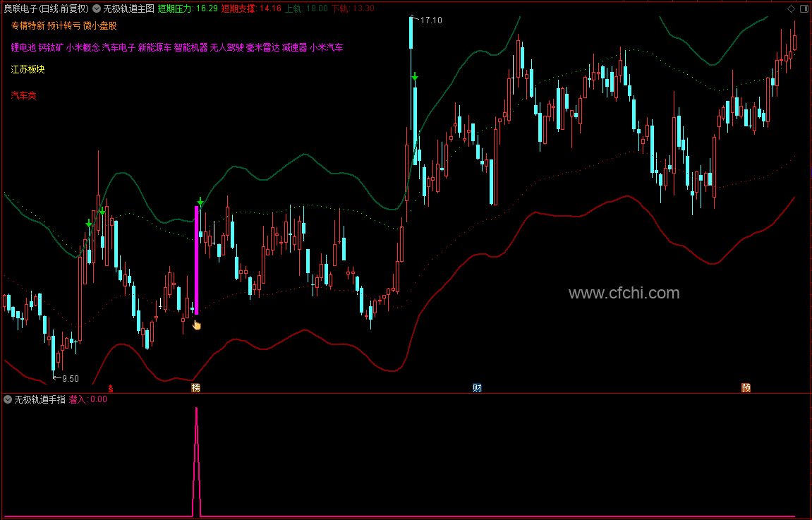Open the 无极轨道主图 indicator dropdown arrow
Screen dimensions: 812x520
tap(97, 8)
